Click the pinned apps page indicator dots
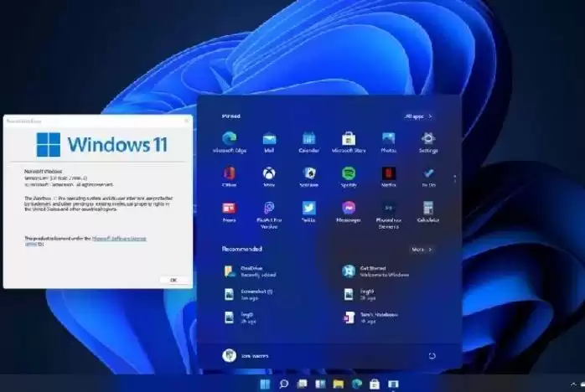The height and width of the screenshot is (392, 585). pos(455,178)
